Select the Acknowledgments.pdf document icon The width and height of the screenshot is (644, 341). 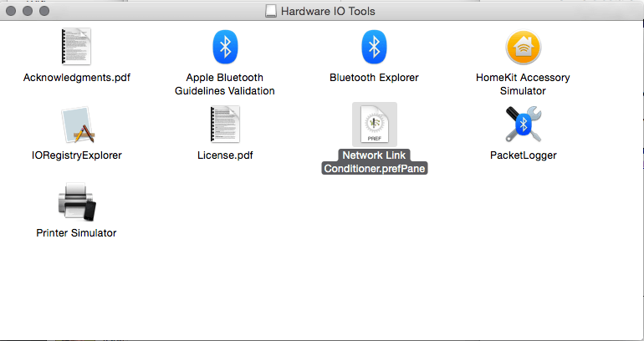[76, 46]
